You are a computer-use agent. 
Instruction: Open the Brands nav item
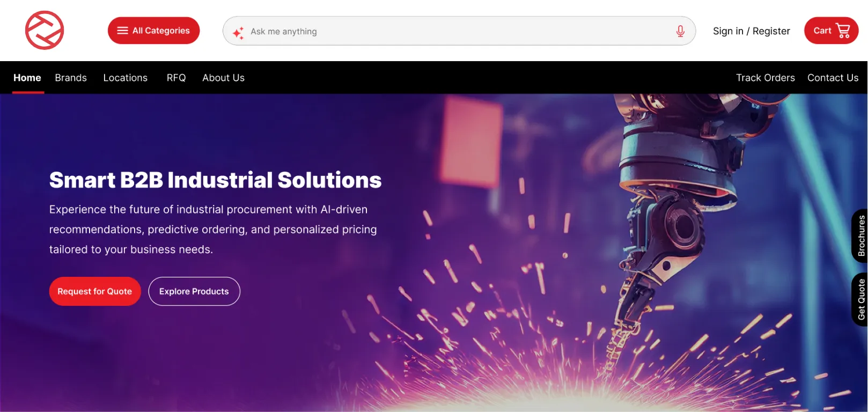coord(71,78)
